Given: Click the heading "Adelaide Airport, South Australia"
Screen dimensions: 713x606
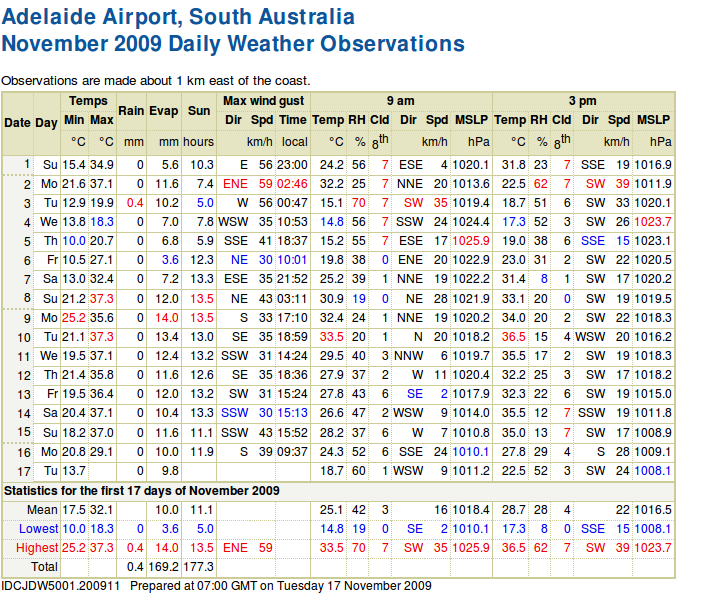Looking at the screenshot, I should click(x=178, y=17).
